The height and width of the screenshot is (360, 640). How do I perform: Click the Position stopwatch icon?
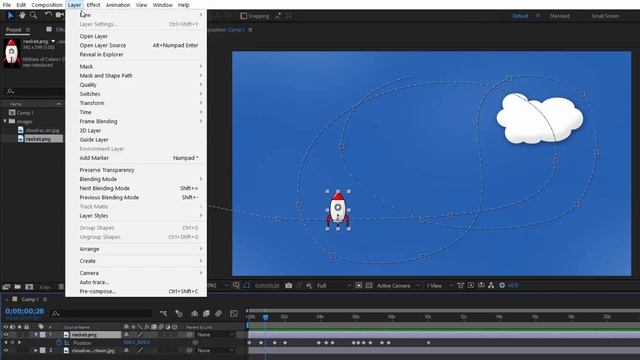59,342
